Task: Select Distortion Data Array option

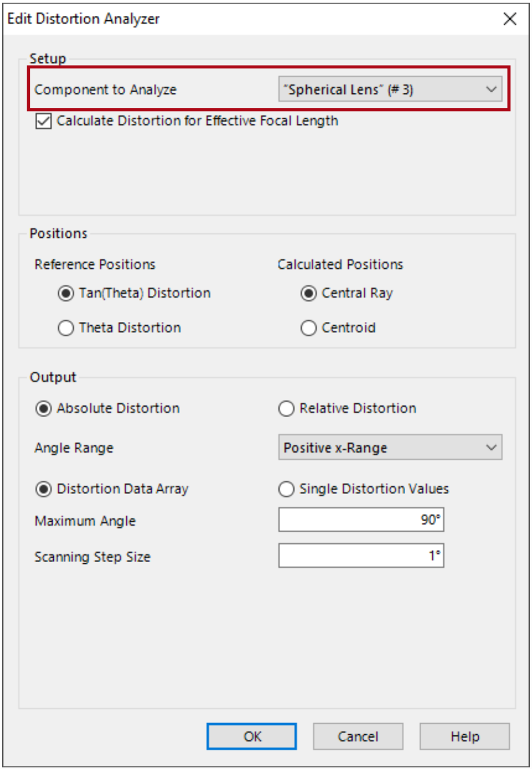Action: (43, 489)
